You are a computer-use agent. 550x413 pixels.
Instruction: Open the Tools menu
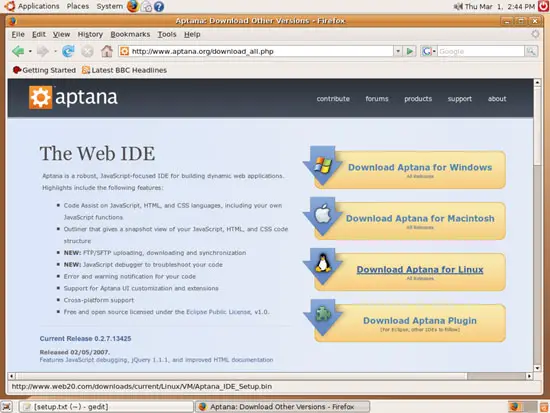tap(167, 34)
